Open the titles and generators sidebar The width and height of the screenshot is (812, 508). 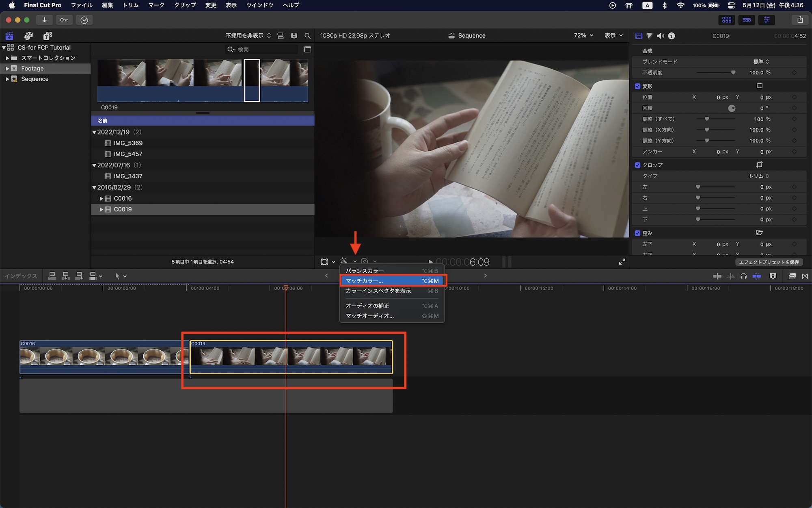(48, 36)
